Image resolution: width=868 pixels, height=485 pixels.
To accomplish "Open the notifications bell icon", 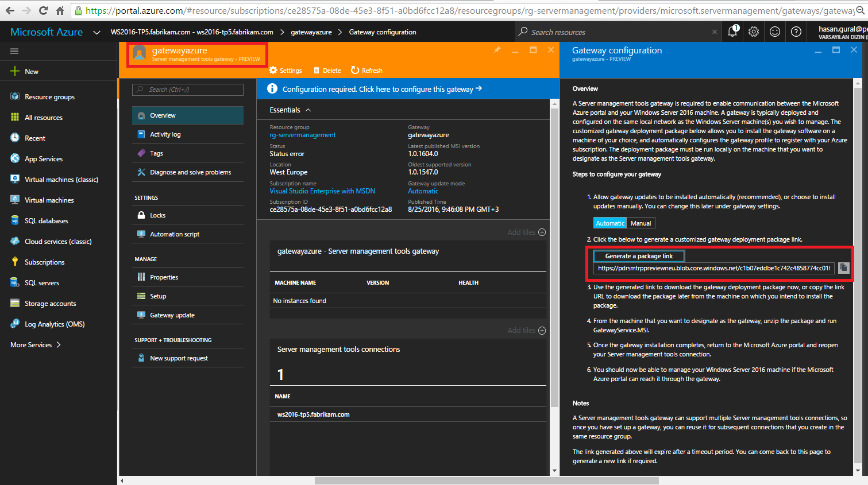I will 733,32.
